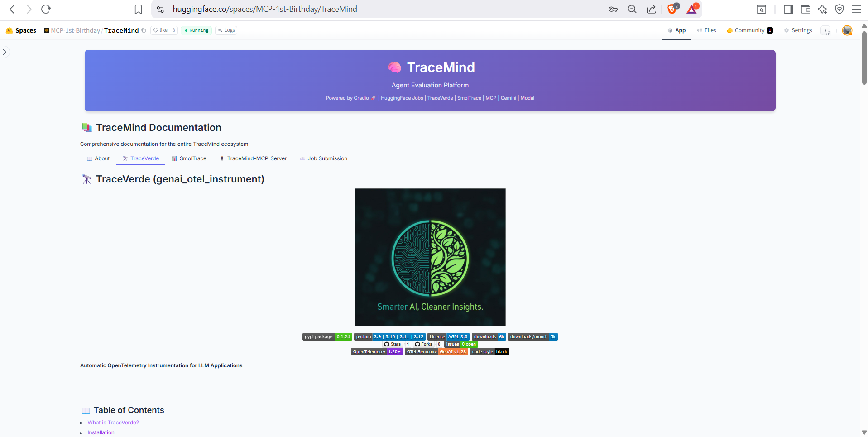Launch the Leo AI assistant icon
The width and height of the screenshot is (868, 437).
(822, 9)
